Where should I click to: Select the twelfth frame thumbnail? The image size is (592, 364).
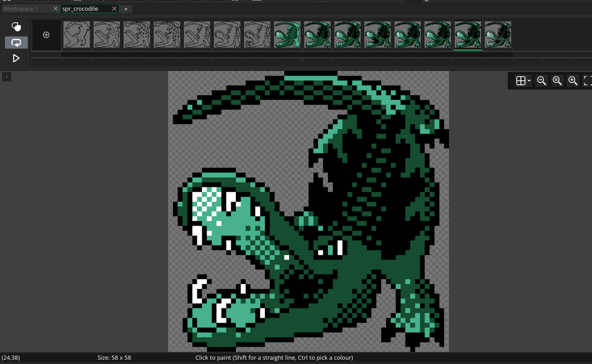407,35
